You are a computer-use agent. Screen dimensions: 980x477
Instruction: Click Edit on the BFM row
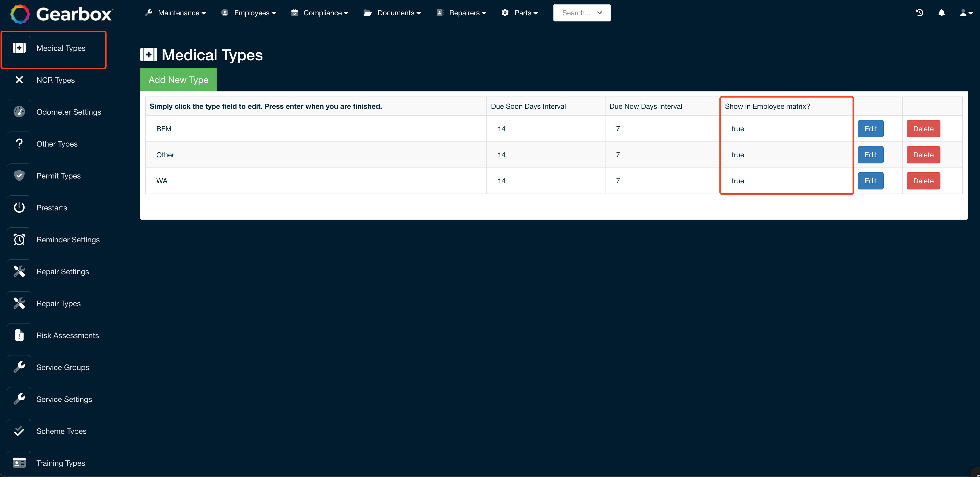[870, 128]
